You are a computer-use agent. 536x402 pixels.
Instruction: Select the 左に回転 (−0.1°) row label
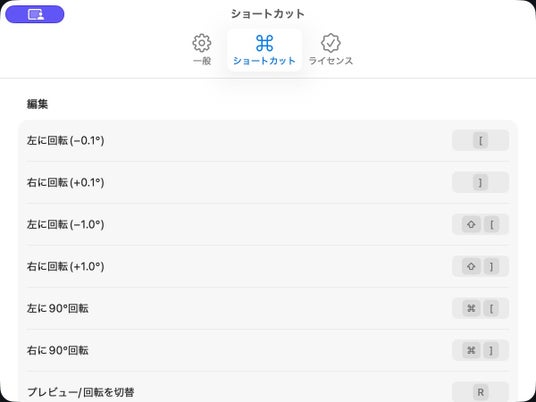(x=65, y=140)
